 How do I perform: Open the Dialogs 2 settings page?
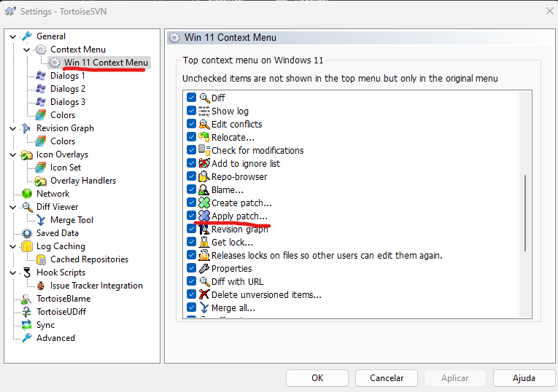[68, 89]
